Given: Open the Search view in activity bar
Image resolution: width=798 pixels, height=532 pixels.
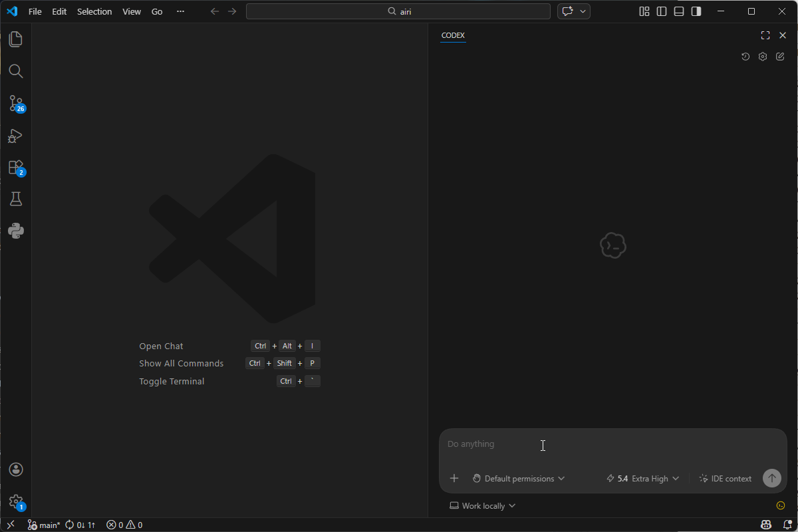Looking at the screenshot, I should click(16, 71).
